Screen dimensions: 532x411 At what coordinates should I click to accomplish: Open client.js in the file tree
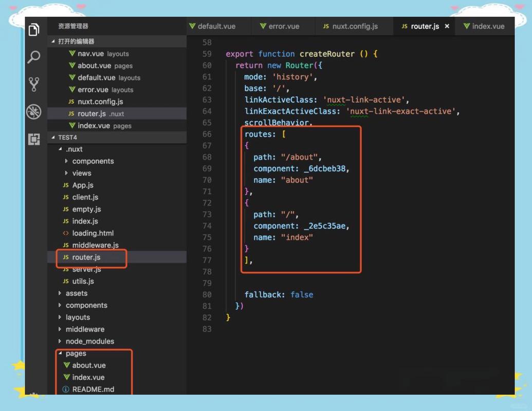click(x=117, y=197)
